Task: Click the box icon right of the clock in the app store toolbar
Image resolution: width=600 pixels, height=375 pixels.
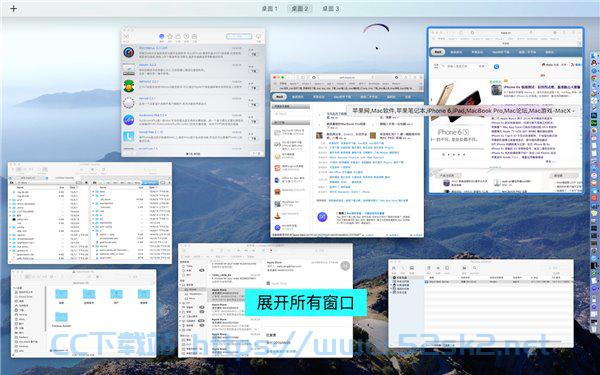Action: [x=194, y=36]
